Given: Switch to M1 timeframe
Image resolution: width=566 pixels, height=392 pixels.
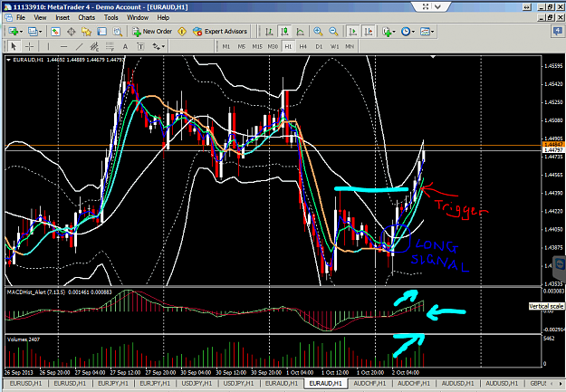Looking at the screenshot, I should point(226,46).
